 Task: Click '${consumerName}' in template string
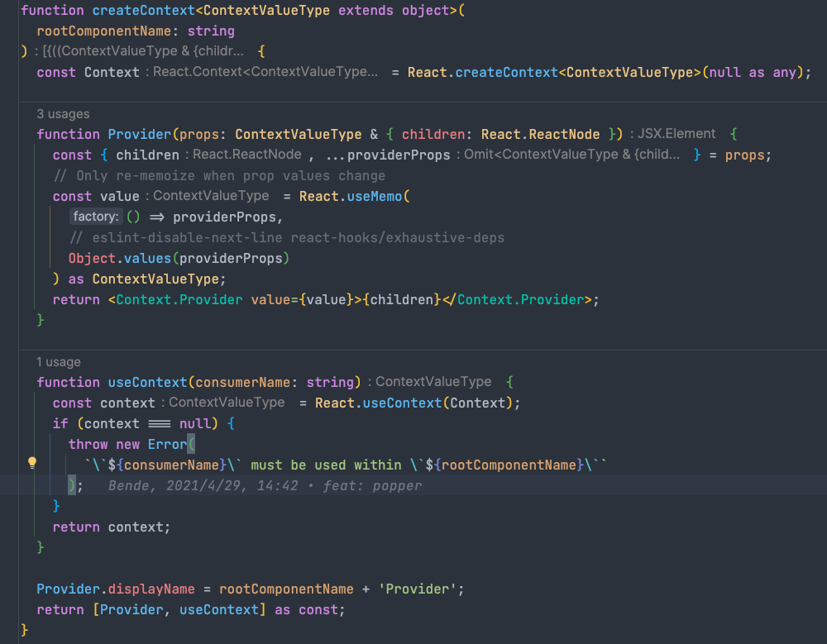click(x=167, y=465)
